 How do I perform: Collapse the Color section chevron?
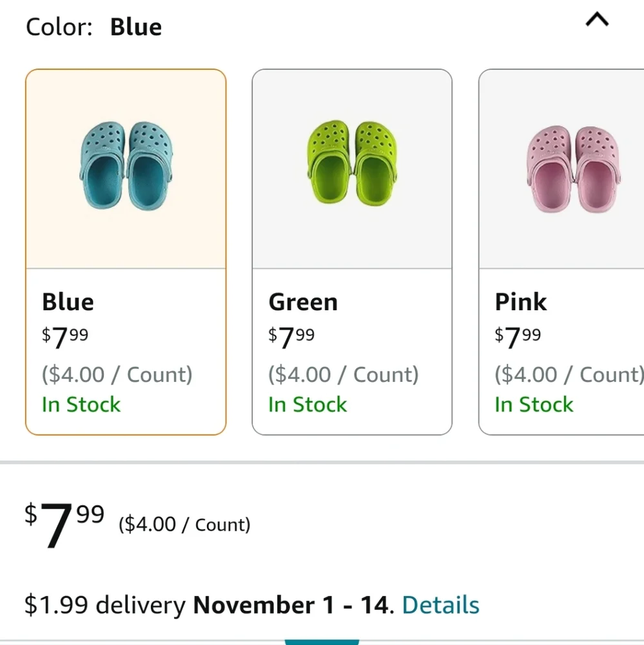(597, 21)
